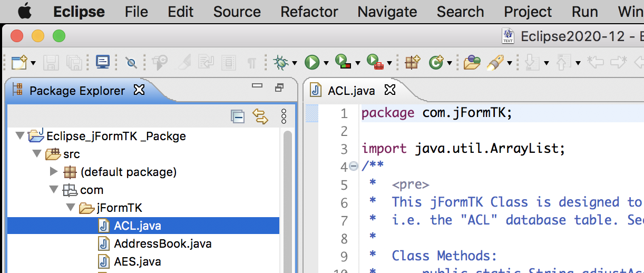Open the Run button dropdown arrow
This screenshot has width=644, height=273.
326,63
